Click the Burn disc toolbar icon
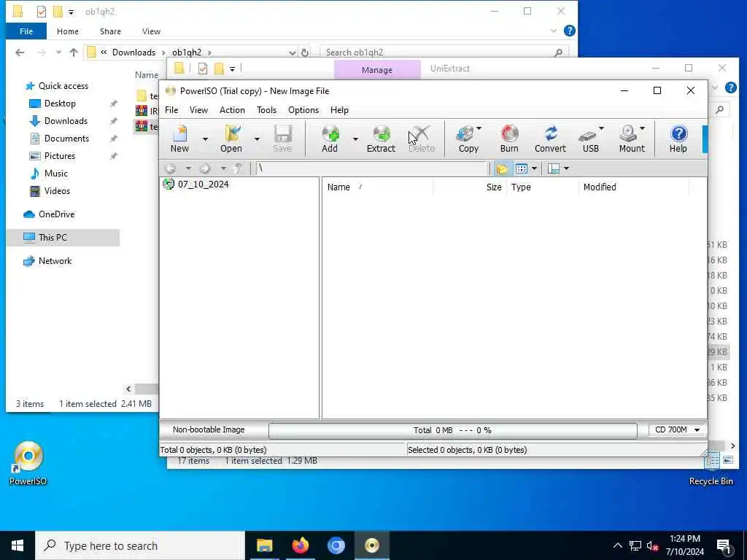This screenshot has height=560, width=747. tap(509, 139)
